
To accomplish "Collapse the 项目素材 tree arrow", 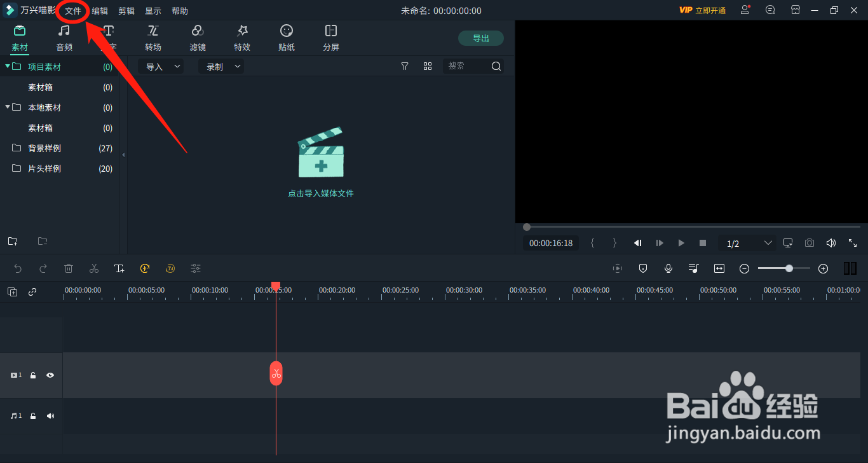I will coord(8,66).
